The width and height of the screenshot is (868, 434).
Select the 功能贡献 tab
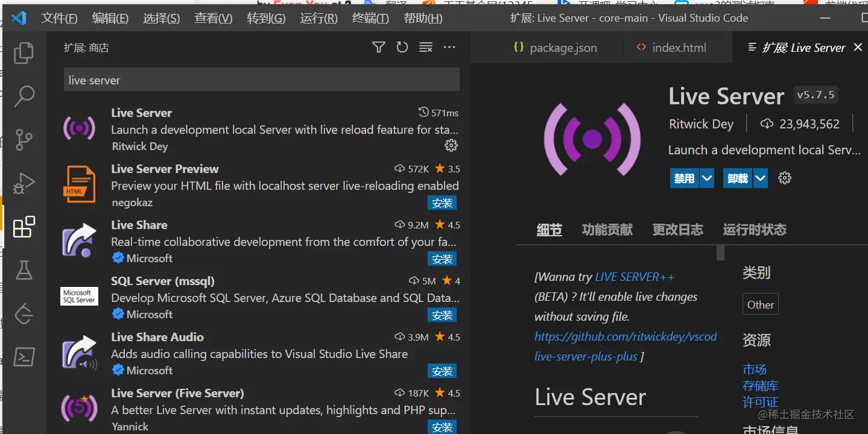607,230
